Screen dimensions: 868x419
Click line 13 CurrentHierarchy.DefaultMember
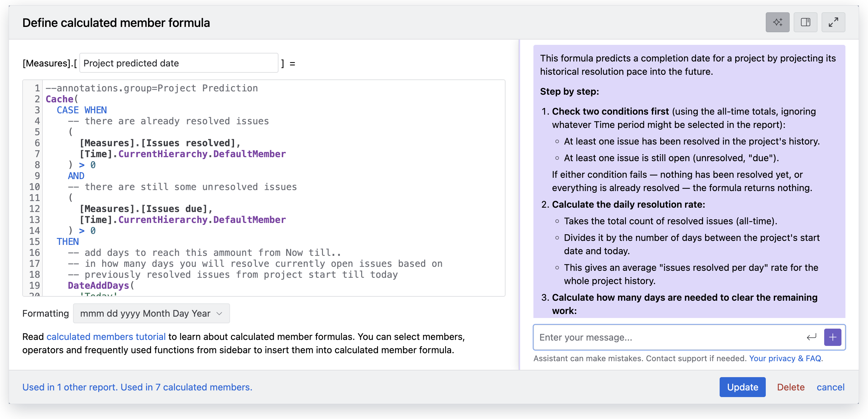[202, 220]
